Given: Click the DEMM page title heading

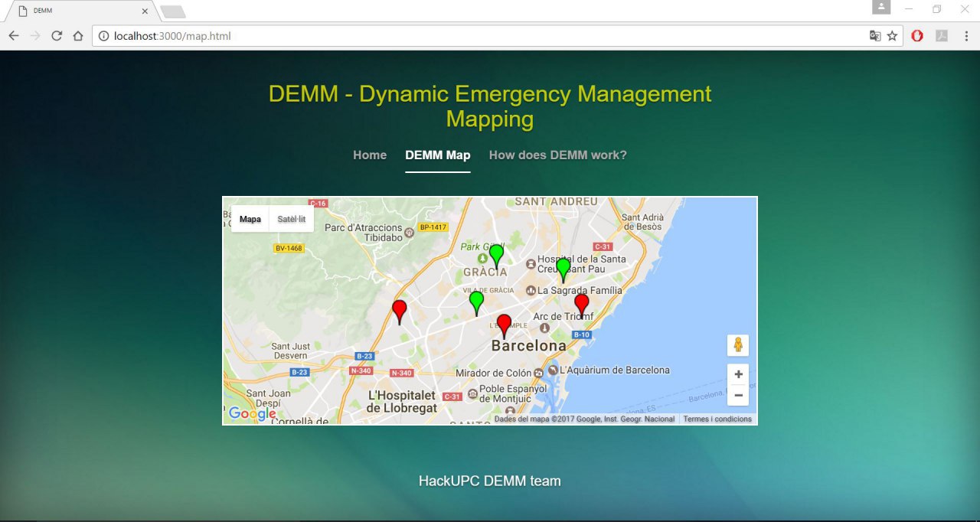Looking at the screenshot, I should 490,106.
